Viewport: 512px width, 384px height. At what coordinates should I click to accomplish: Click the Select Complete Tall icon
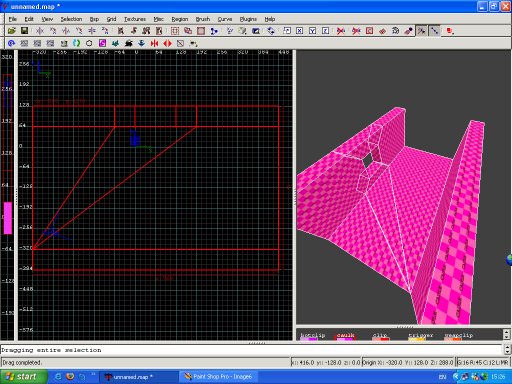(x=121, y=31)
